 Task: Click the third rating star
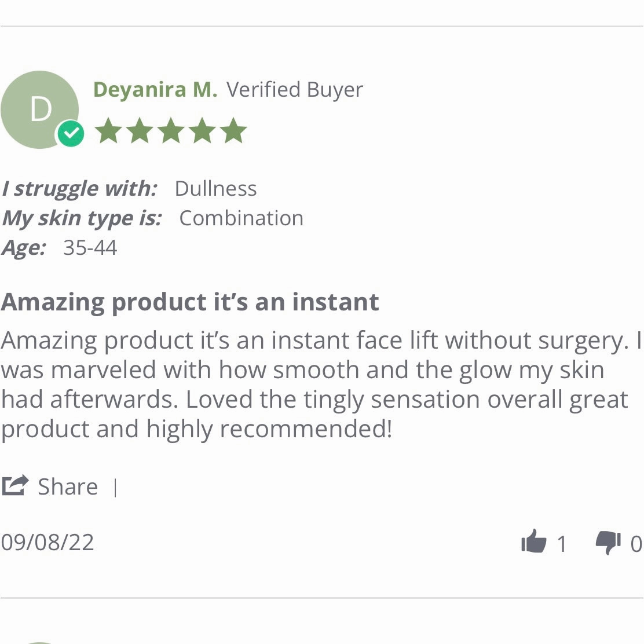tap(171, 131)
